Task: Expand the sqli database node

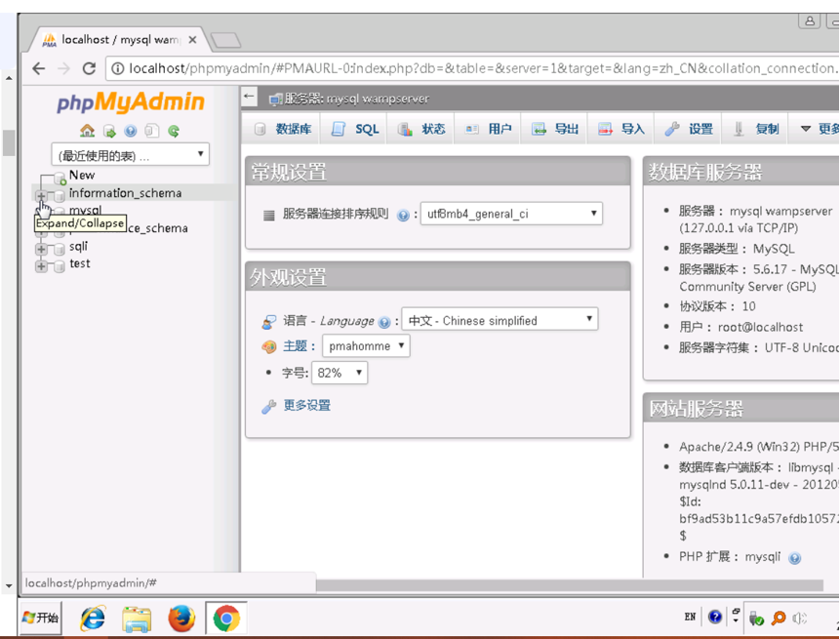Action: [x=41, y=249]
